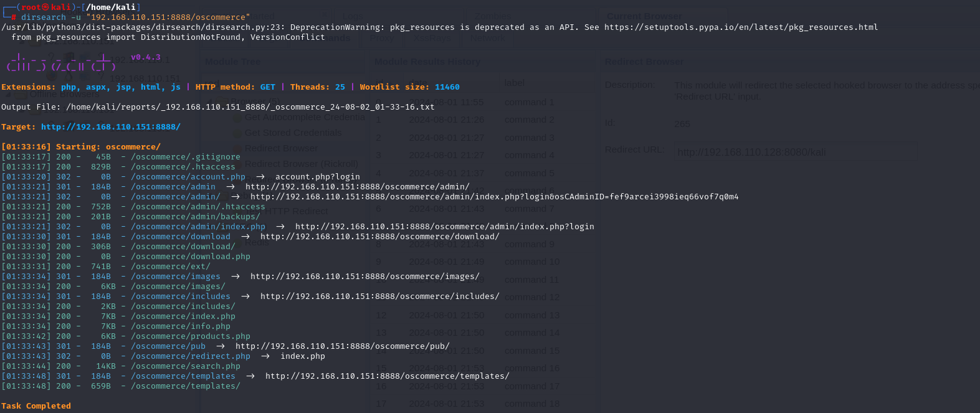Click the HTTP Redirect module icon
Image resolution: width=980 pixels, height=413 pixels.
click(237, 211)
